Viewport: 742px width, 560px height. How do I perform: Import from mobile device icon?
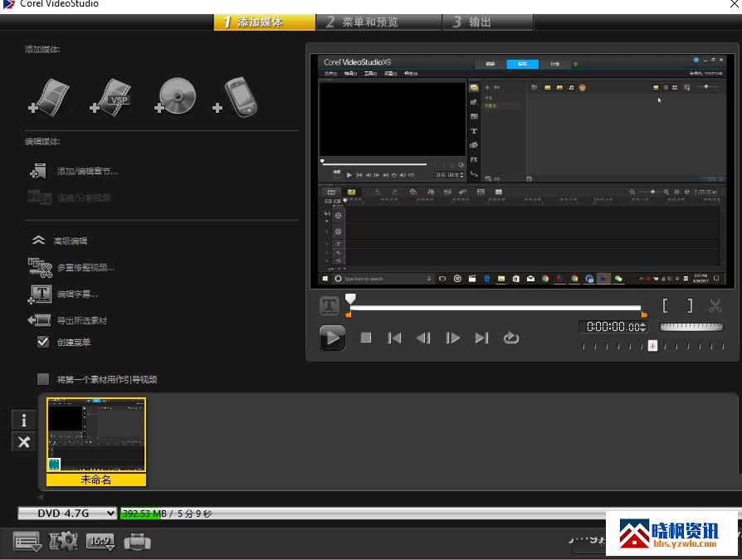click(x=235, y=97)
